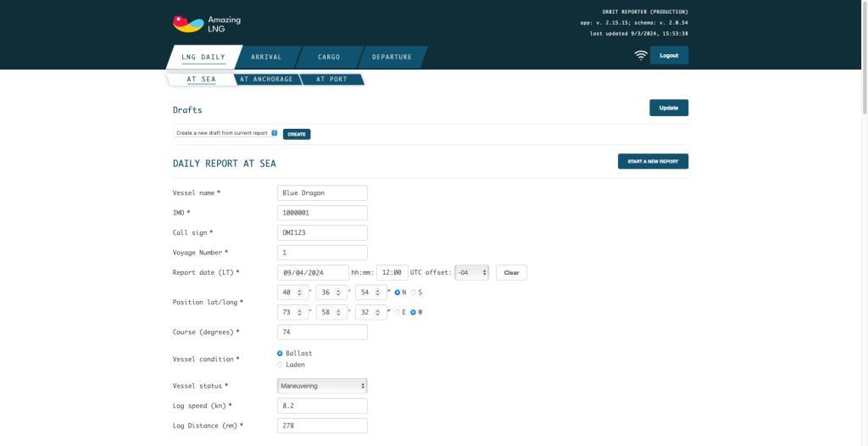Viewport: 868px width, 446px height.
Task: Open Vessel status dropdown showing Maneuvering
Action: (x=322, y=386)
